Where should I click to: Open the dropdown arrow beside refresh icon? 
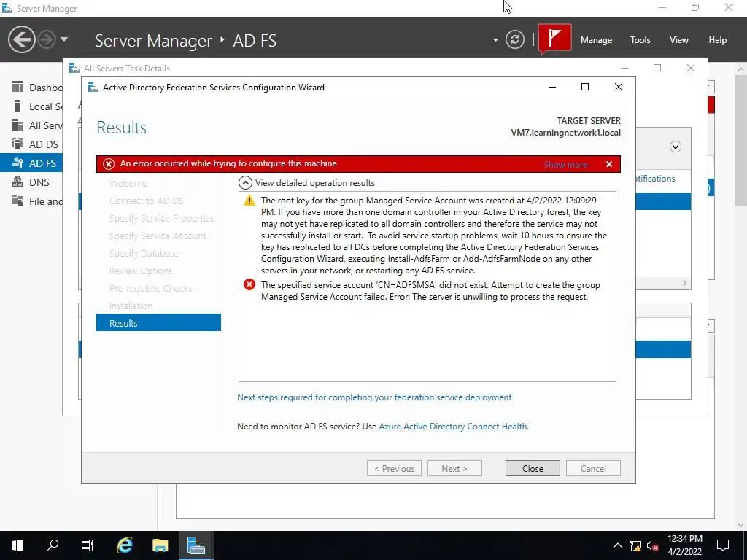click(495, 40)
